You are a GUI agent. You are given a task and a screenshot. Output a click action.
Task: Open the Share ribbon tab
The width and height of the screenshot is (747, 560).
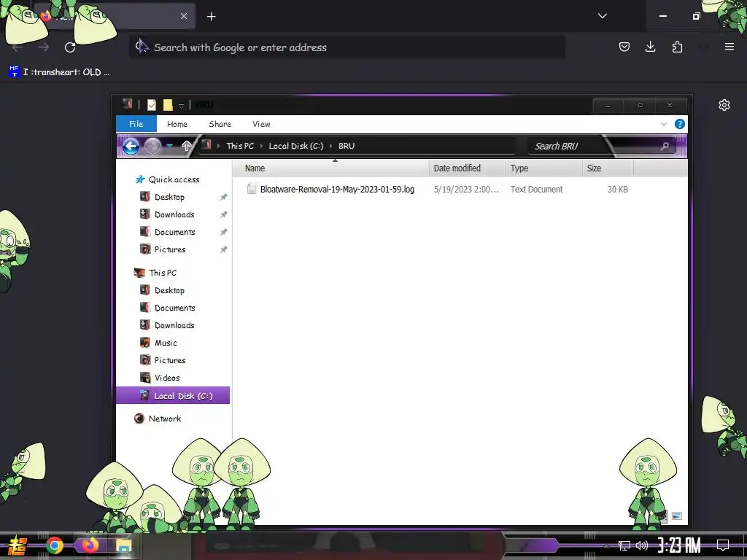[x=220, y=124]
